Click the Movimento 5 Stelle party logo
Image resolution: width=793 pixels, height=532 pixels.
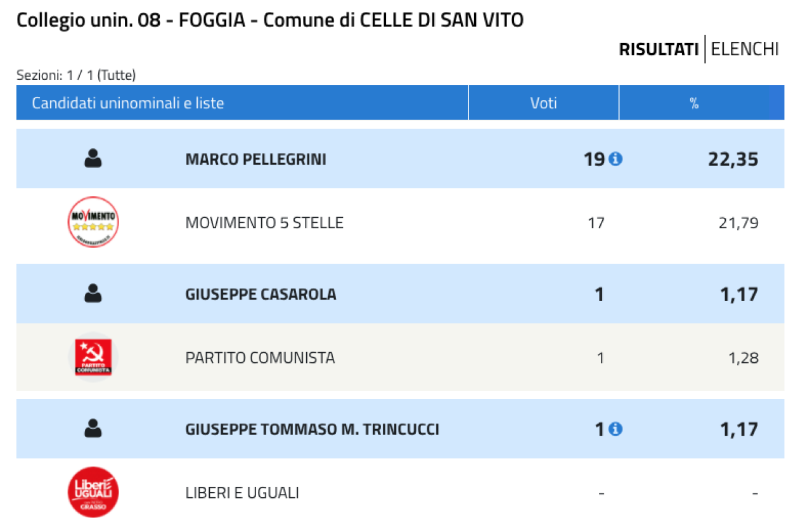click(93, 222)
